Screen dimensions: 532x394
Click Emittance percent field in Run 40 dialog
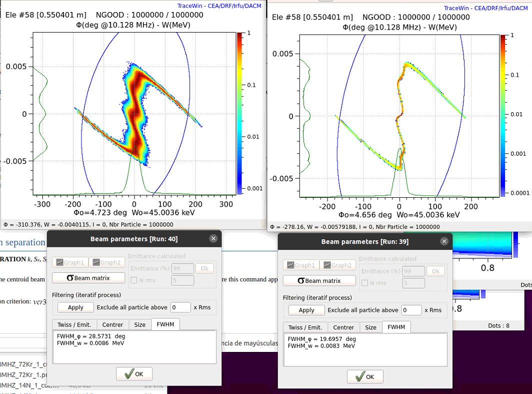coord(183,268)
